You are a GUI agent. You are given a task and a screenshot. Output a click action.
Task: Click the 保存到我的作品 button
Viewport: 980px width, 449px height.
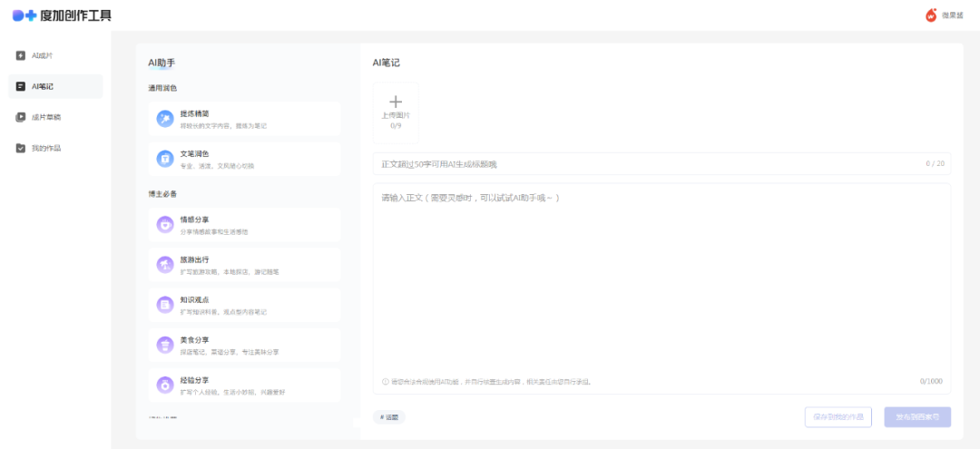coord(838,417)
